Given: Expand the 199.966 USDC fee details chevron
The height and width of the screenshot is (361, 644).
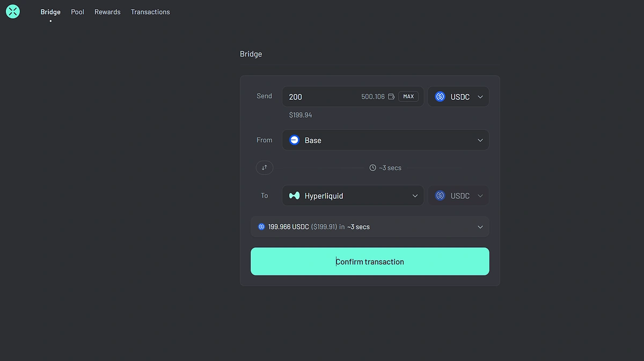Looking at the screenshot, I should click(x=480, y=227).
